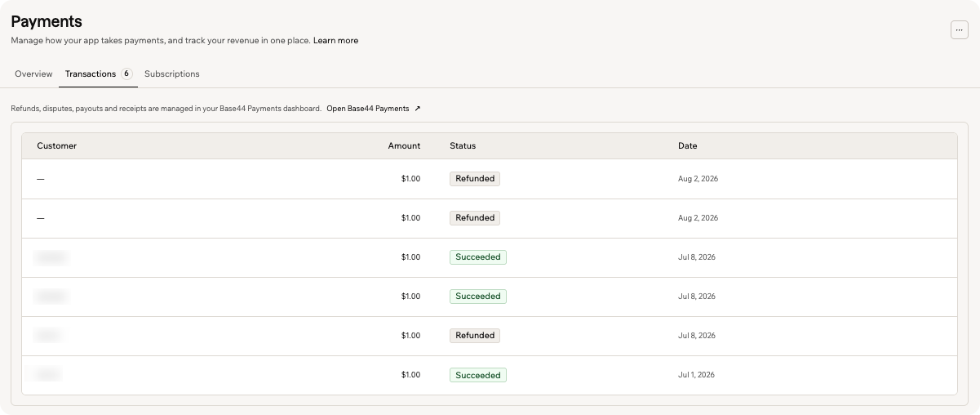Select the Jul 1, 2026 date cell
Viewport: 980px width, 415px height.
[x=696, y=375]
